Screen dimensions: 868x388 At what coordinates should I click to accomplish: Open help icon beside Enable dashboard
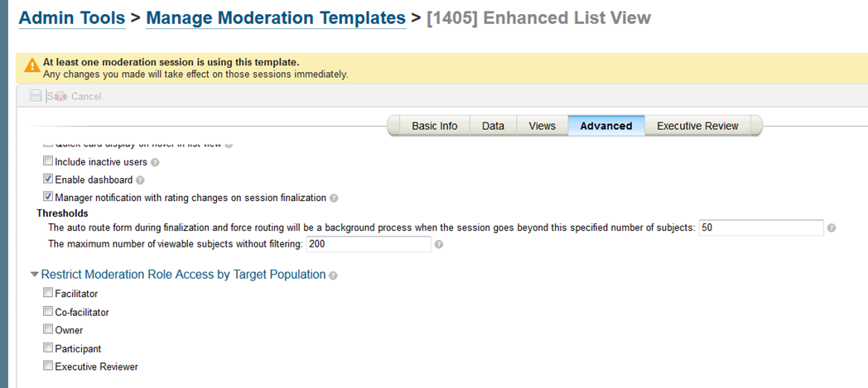point(140,180)
